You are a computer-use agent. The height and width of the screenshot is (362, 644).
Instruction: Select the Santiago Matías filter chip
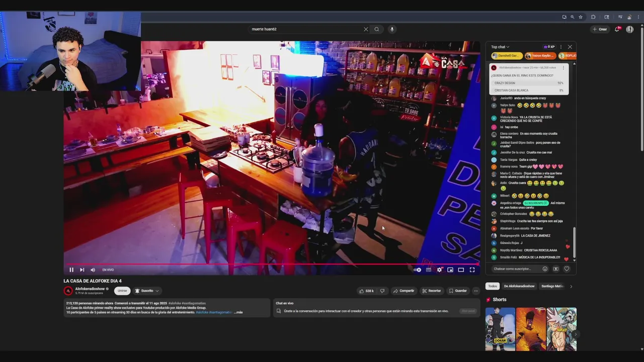552,286
